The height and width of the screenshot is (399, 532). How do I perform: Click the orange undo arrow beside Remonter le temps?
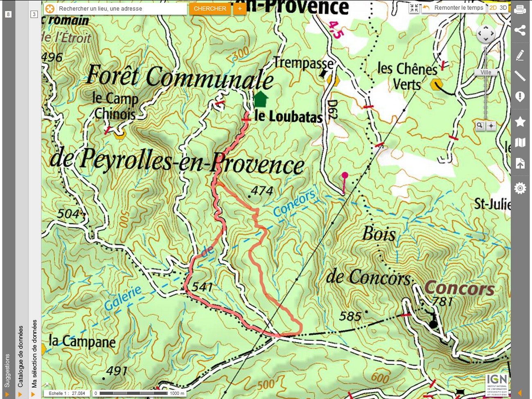tap(426, 8)
